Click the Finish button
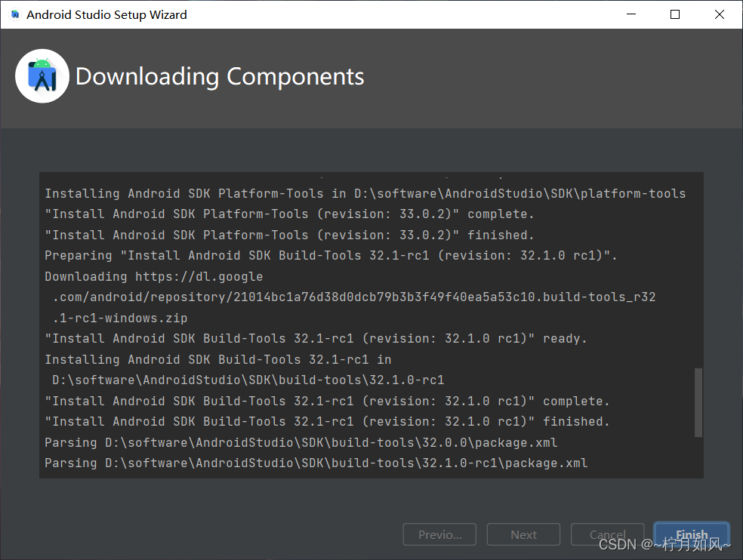This screenshot has height=560, width=743. (x=692, y=534)
